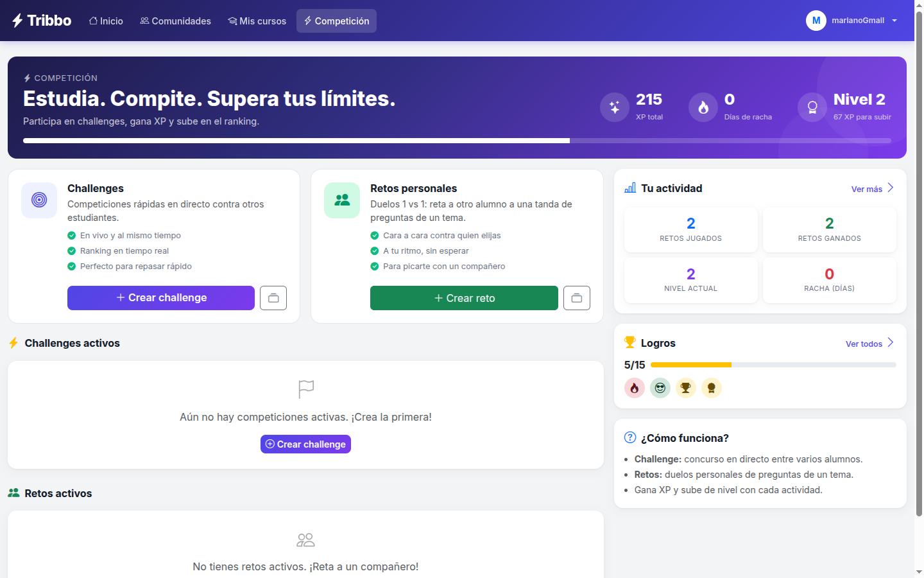Click Crear challenge in empty competitions panel
The image size is (924, 578).
305,444
